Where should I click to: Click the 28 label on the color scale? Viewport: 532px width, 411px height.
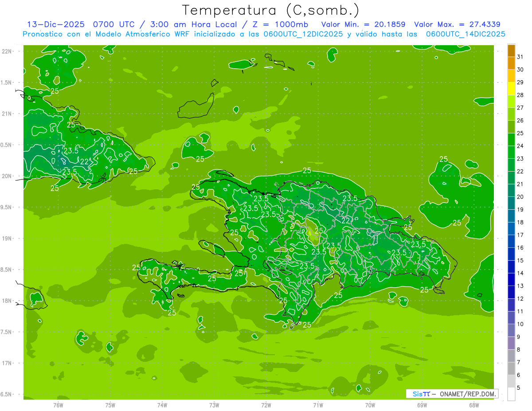(x=520, y=95)
